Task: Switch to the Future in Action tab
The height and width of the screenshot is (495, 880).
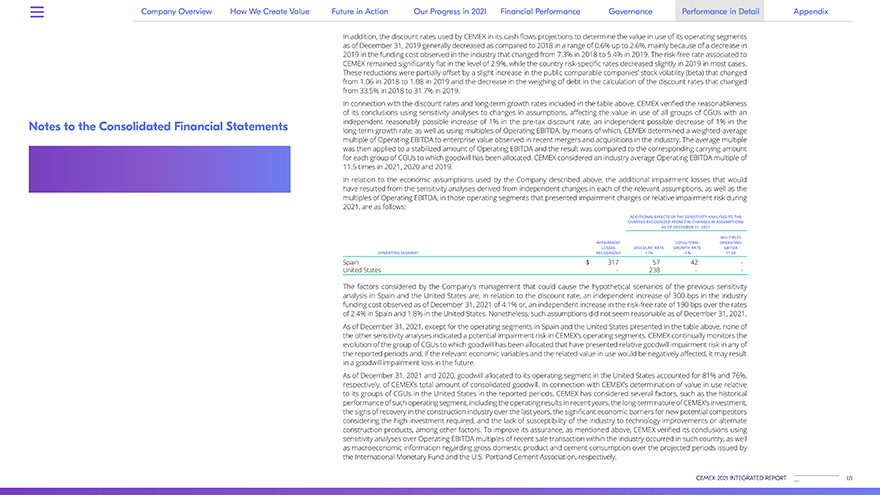Action: tap(360, 11)
